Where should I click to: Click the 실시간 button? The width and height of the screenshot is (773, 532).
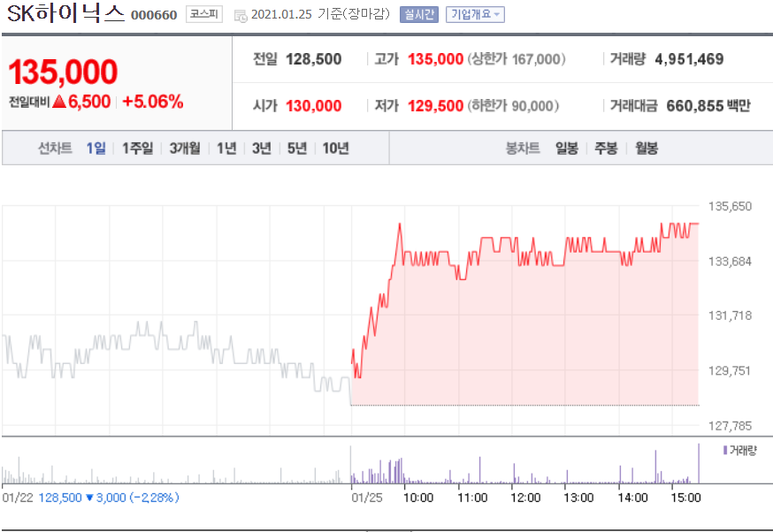pyautogui.click(x=418, y=14)
